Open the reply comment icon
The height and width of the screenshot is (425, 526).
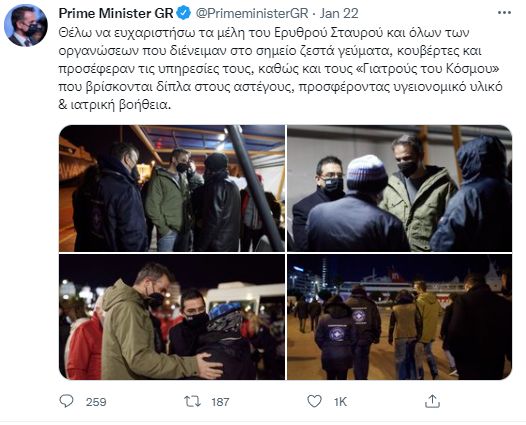click(x=66, y=401)
